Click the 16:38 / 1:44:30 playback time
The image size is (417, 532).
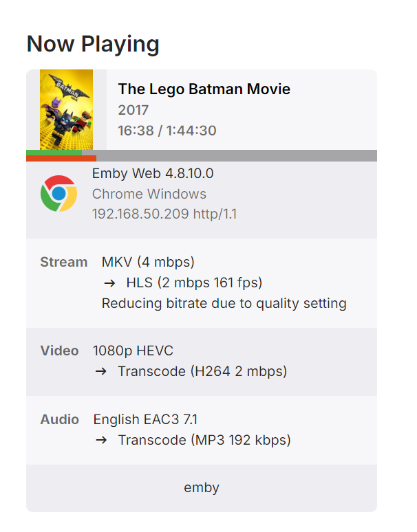(x=167, y=131)
